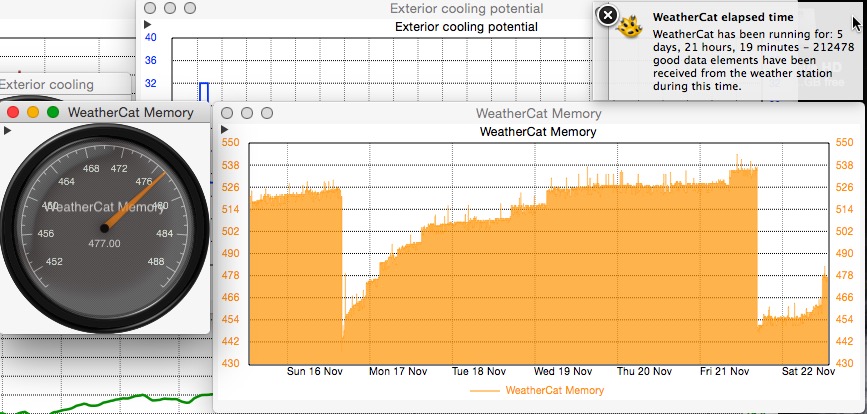The height and width of the screenshot is (414, 867).
Task: Click the 'Thu 20 Nov' axis label
Action: click(645, 371)
